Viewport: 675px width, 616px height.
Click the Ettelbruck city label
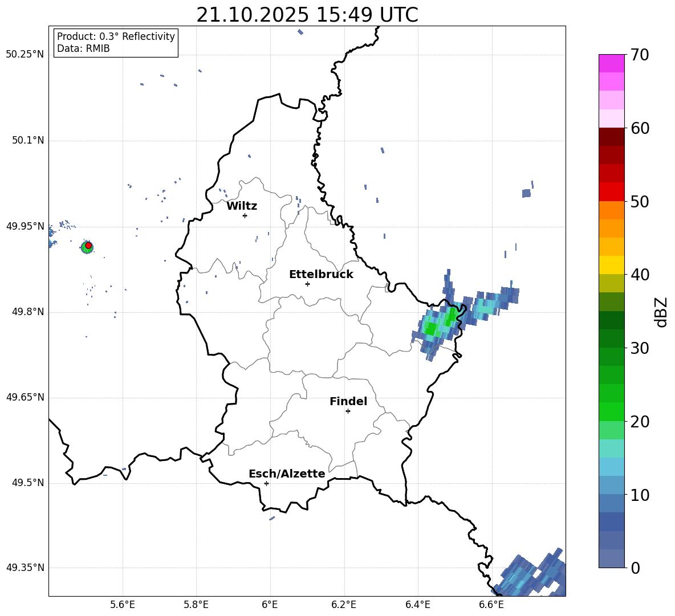[321, 275]
